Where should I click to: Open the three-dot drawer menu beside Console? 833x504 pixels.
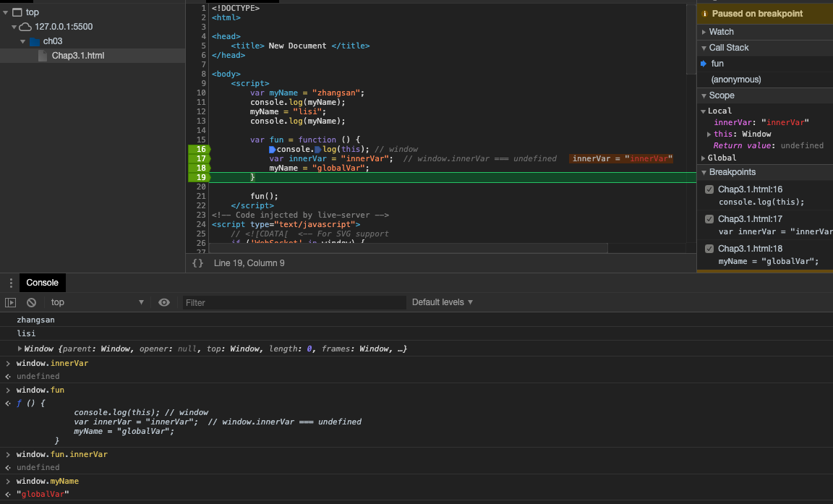(11, 283)
